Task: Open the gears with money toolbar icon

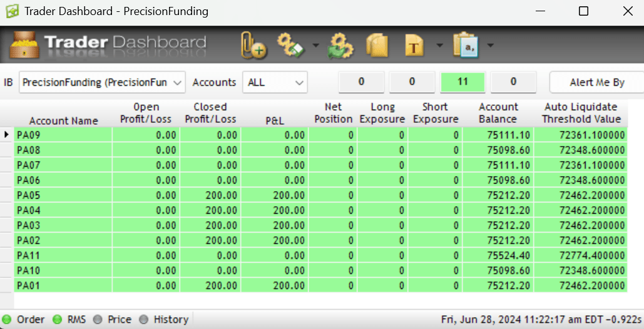Action: click(x=290, y=45)
